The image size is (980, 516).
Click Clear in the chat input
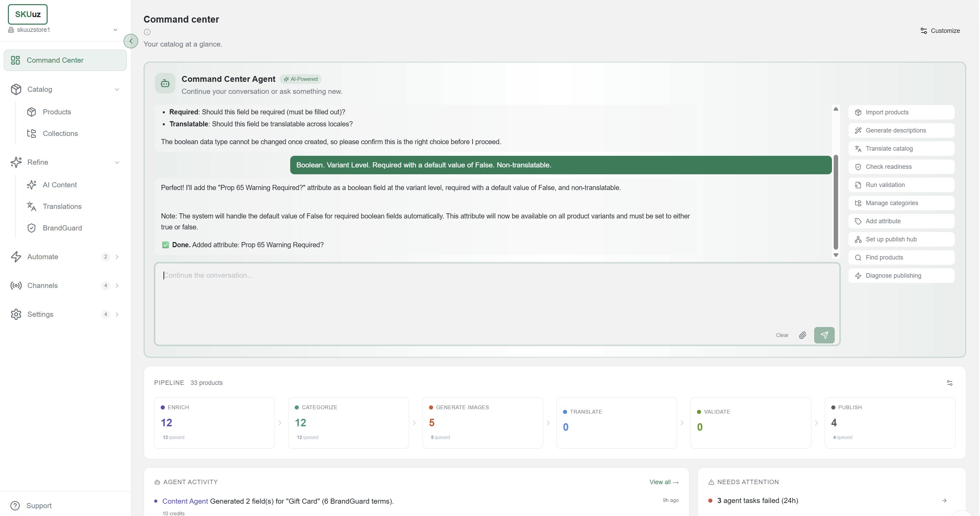click(x=782, y=335)
